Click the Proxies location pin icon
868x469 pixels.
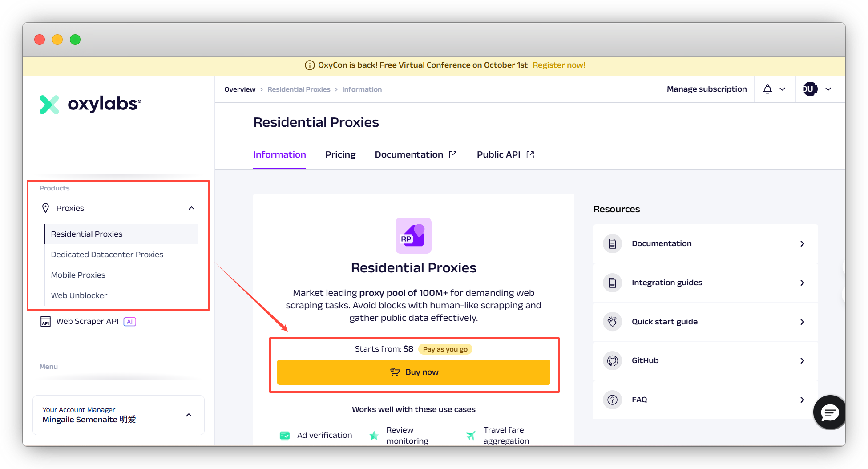pos(45,208)
